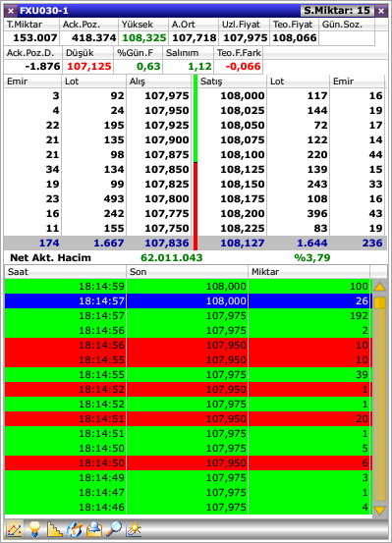392x543 pixels.
Task: Click the Alış column header
Action: 159,81
